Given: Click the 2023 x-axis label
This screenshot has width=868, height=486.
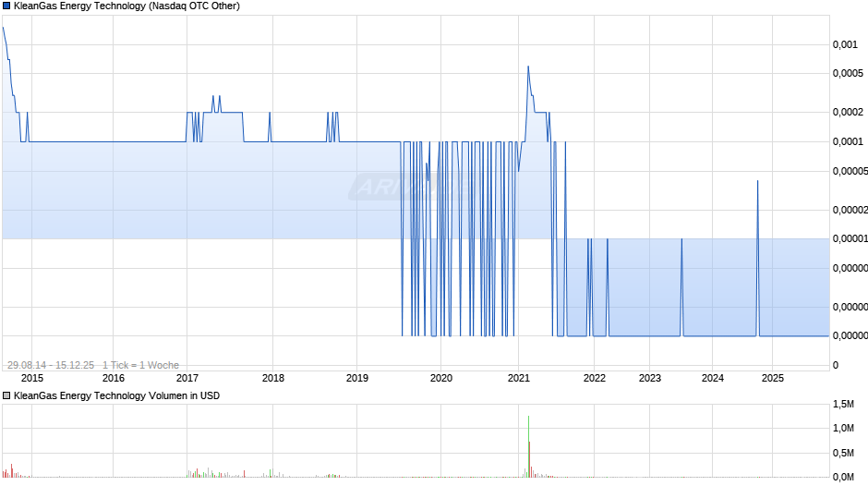Looking at the screenshot, I should (x=650, y=378).
